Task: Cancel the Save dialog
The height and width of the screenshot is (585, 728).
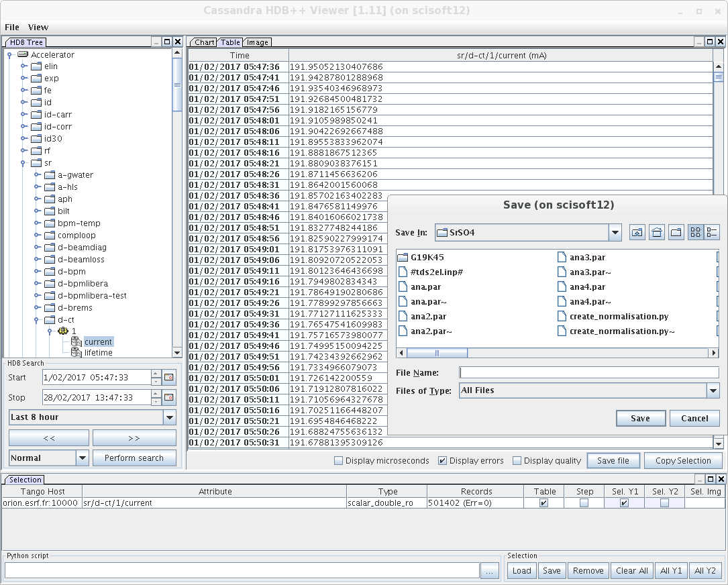Action: [694, 419]
